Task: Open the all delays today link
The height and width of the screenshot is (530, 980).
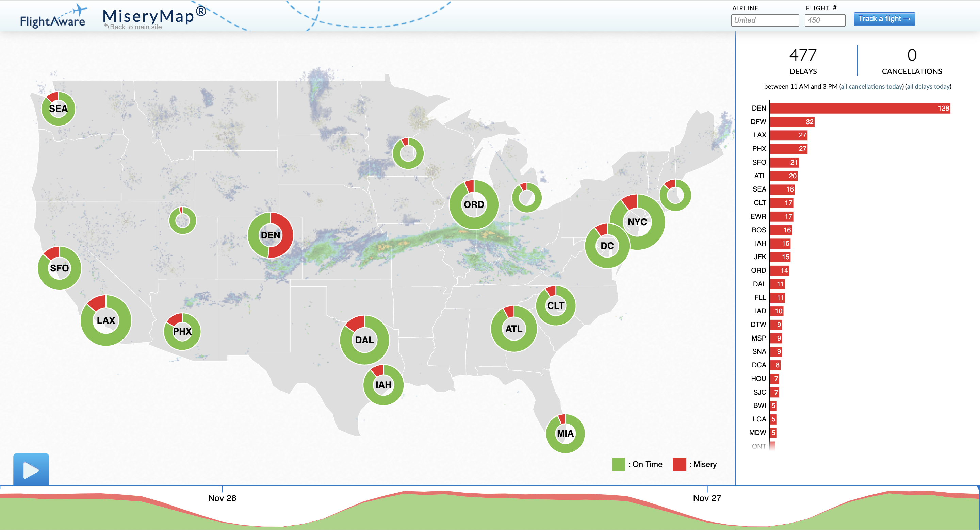Action: coord(928,87)
